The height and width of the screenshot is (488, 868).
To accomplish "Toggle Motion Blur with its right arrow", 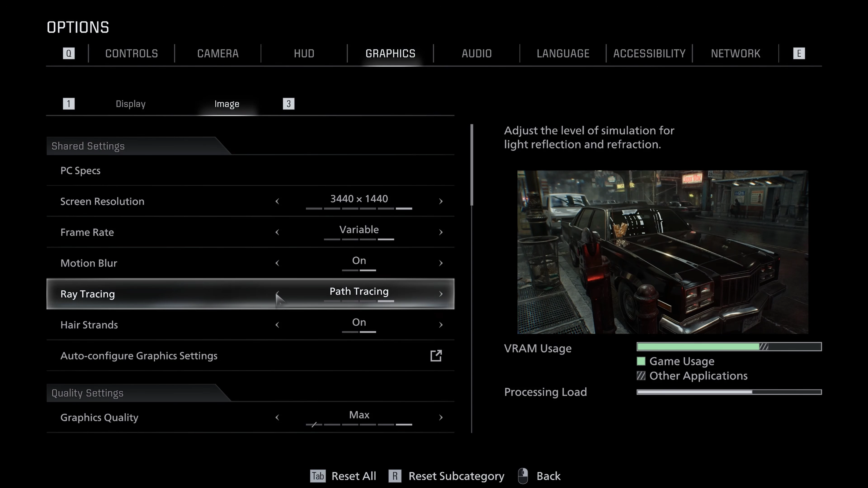I will point(441,263).
